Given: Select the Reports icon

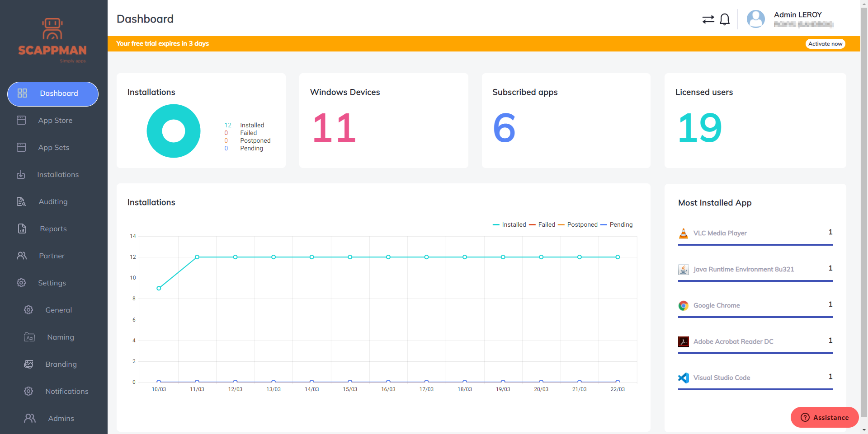Looking at the screenshot, I should tap(21, 229).
